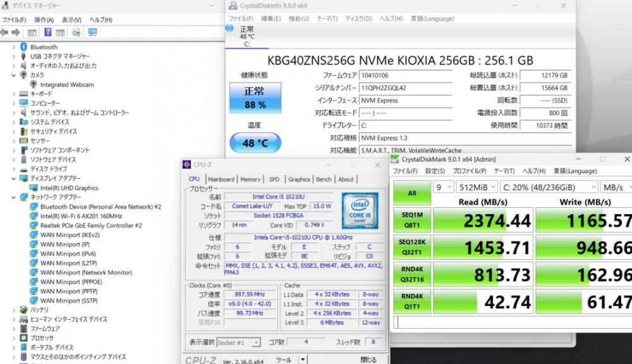Click the text field below CrystalDiskMark results
This screenshot has width=632, height=364.
point(512,323)
